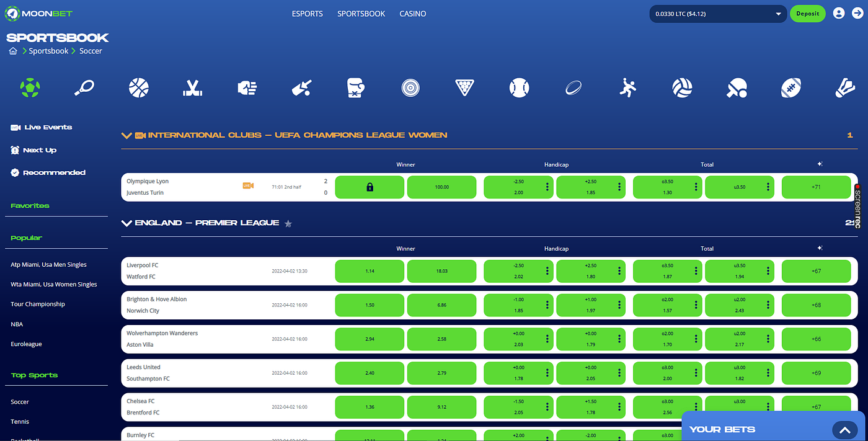Screen dimensions: 868x441
Task: Select the Soccer ball sport icon
Action: coord(30,87)
